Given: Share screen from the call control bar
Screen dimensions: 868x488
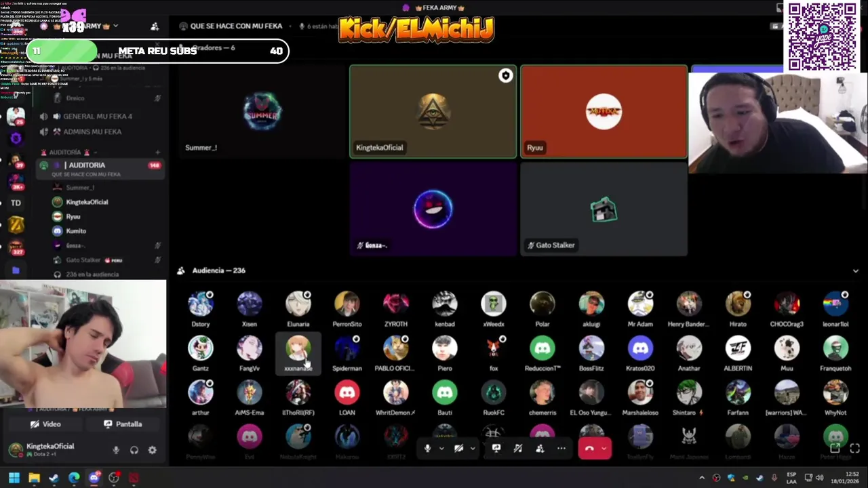Looking at the screenshot, I should tap(496, 449).
